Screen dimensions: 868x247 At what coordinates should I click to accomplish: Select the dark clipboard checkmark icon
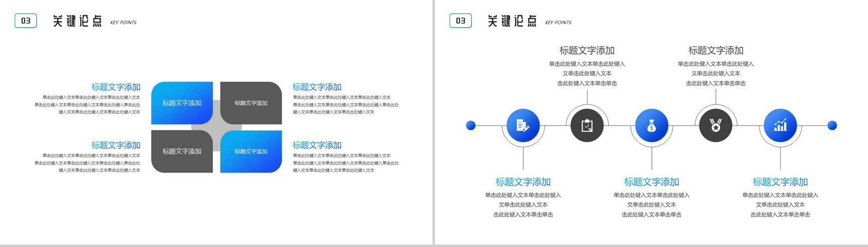click(587, 126)
